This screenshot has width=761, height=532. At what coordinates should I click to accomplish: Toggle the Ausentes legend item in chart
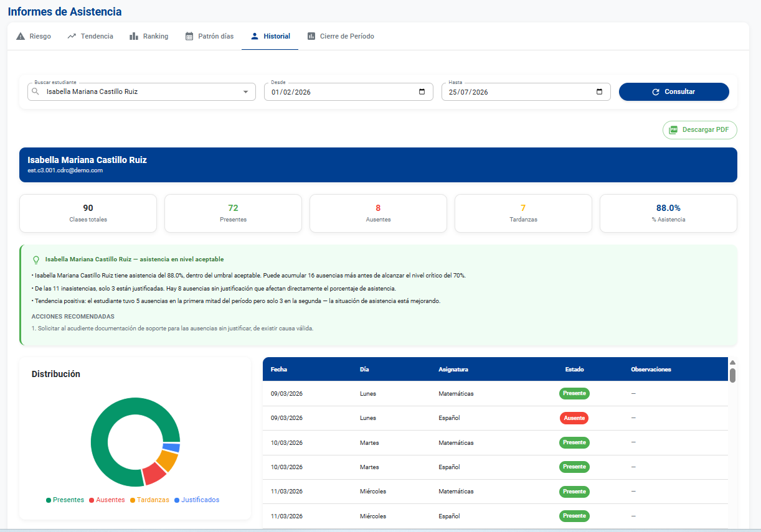coord(106,500)
